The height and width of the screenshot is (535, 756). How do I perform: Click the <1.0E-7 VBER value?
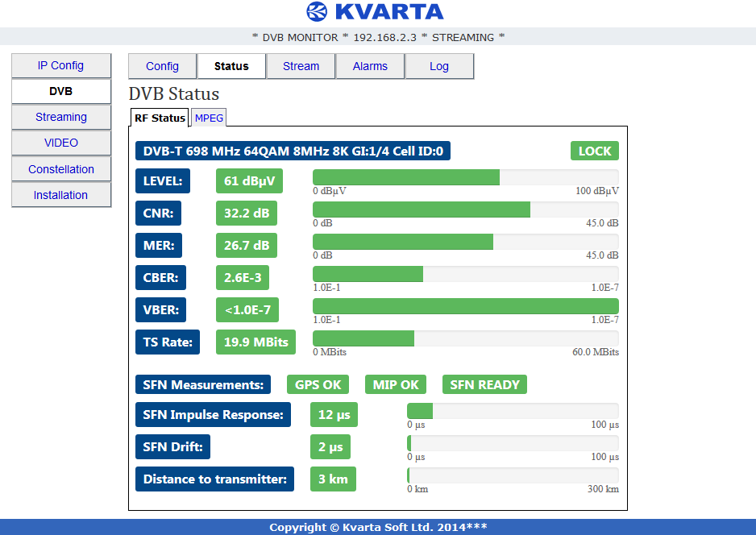pos(247,310)
